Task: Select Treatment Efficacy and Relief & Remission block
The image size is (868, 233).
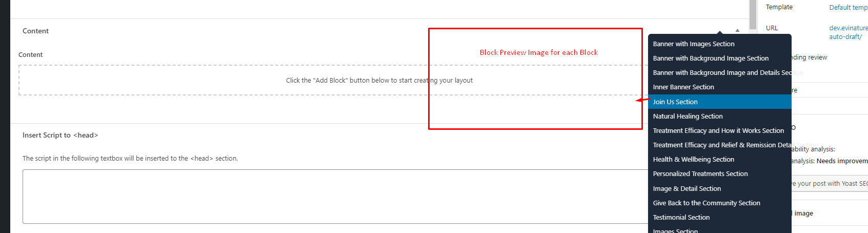Action: click(x=720, y=145)
